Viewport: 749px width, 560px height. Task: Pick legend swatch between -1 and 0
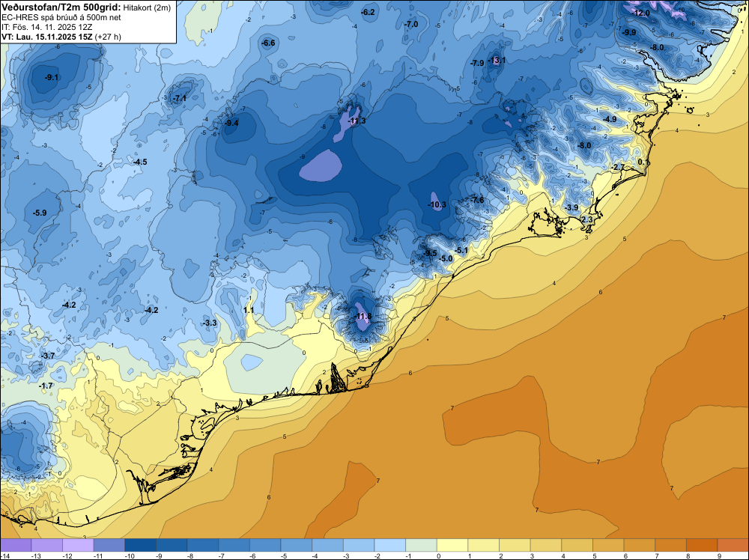click(421, 545)
